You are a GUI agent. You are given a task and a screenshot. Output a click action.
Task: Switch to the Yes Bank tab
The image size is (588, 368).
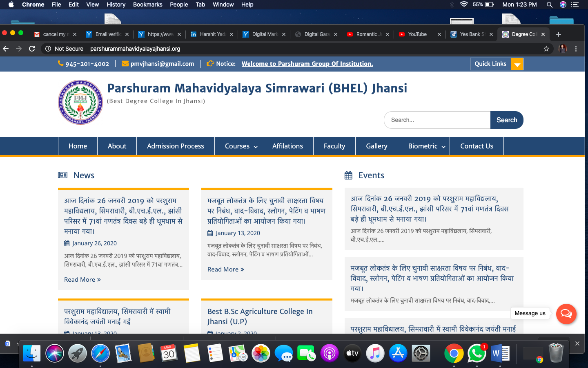coord(472,34)
